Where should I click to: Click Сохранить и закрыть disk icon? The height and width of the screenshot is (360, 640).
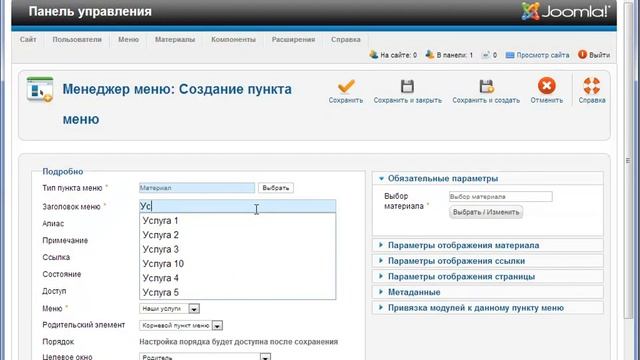(x=407, y=87)
